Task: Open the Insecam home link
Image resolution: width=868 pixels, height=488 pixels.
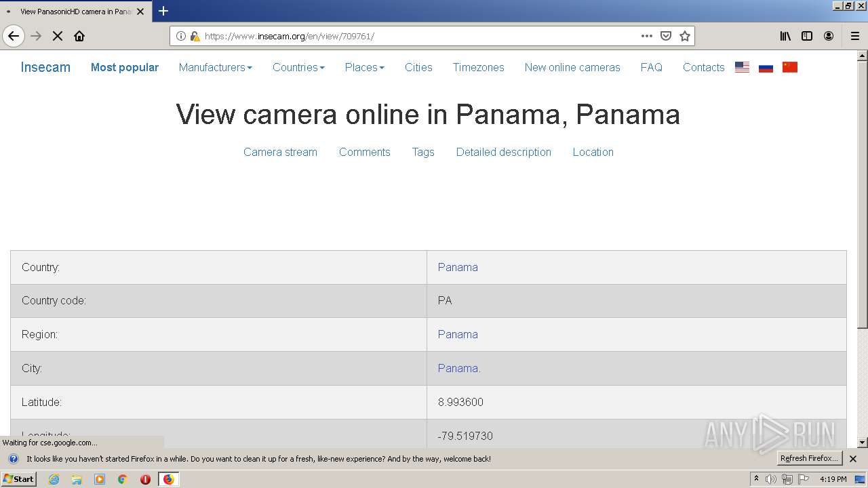Action: [x=45, y=67]
